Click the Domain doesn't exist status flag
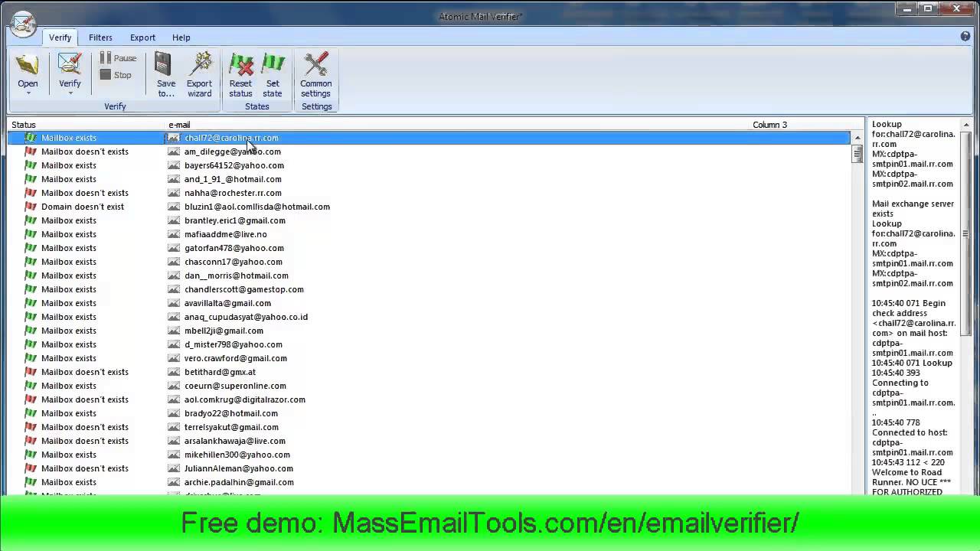 [x=31, y=207]
